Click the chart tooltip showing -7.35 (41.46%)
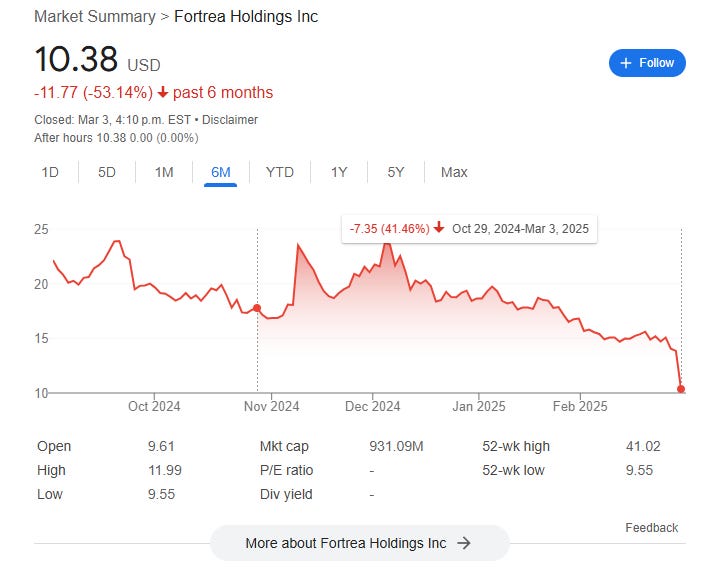Viewport: 713px width, 573px height. coord(469,228)
